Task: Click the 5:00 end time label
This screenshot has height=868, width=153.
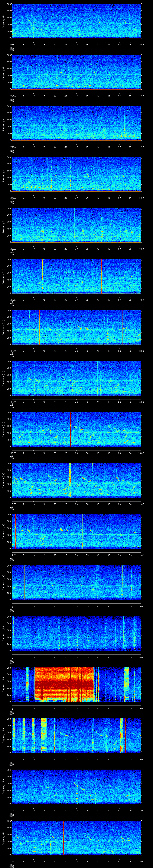Action: (141, 198)
